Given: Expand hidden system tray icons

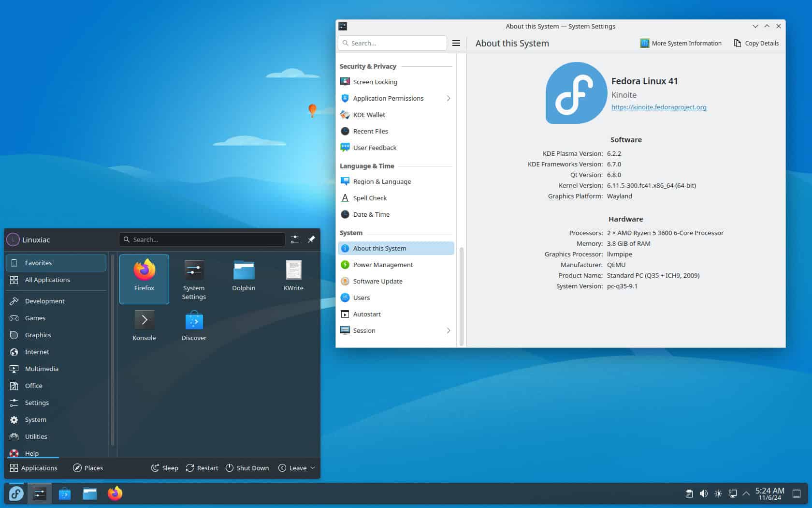Looking at the screenshot, I should (x=746, y=493).
